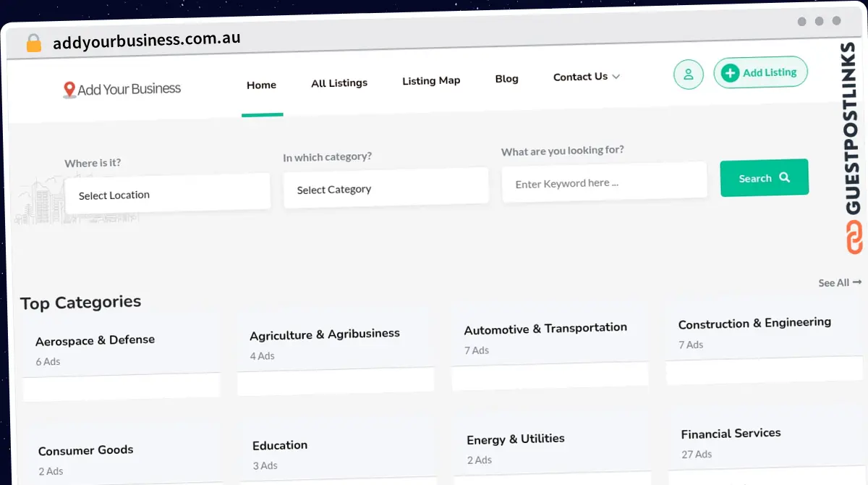Image resolution: width=868 pixels, height=485 pixels.
Task: Expand the Contact Us dropdown menu
Action: 587,77
